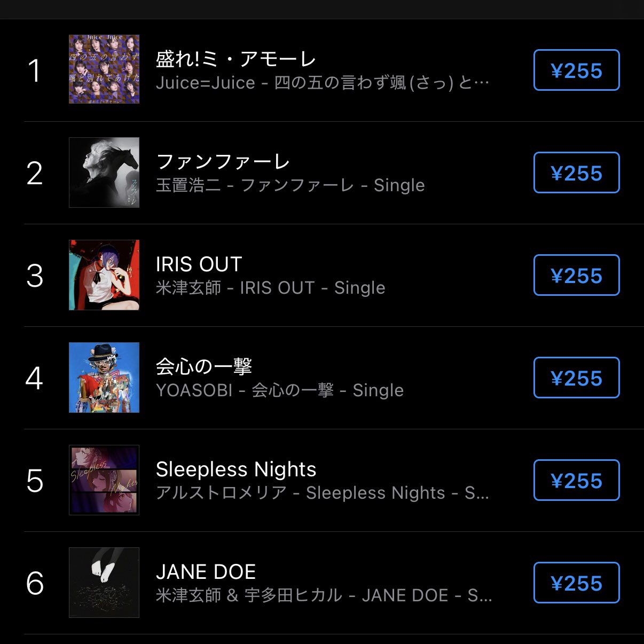Viewport: 644px width, 644px height.
Task: Click the JANE DOE song title
Action: point(206,572)
